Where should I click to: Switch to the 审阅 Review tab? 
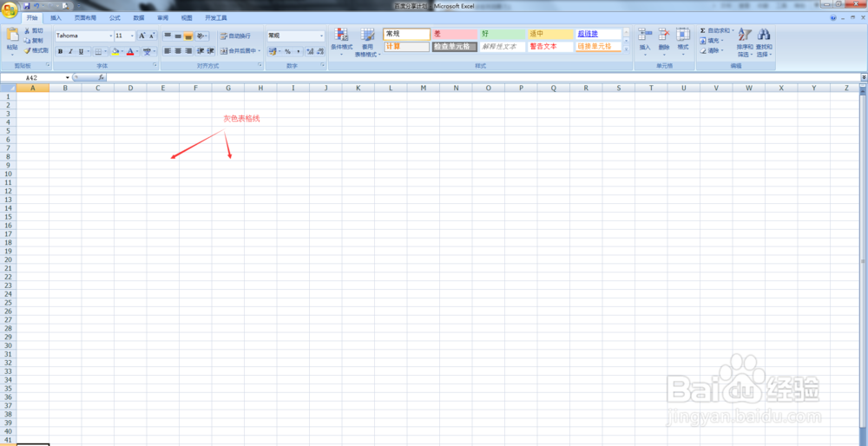[x=162, y=17]
